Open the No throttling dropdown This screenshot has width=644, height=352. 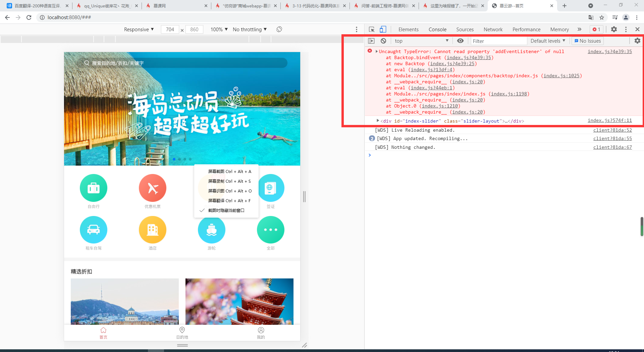click(x=250, y=30)
